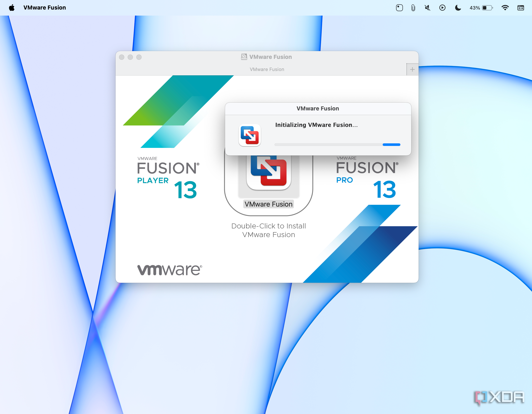Screen dimensions: 532x414
Task: Click the screenshot tool menu bar icon
Action: pos(399,8)
